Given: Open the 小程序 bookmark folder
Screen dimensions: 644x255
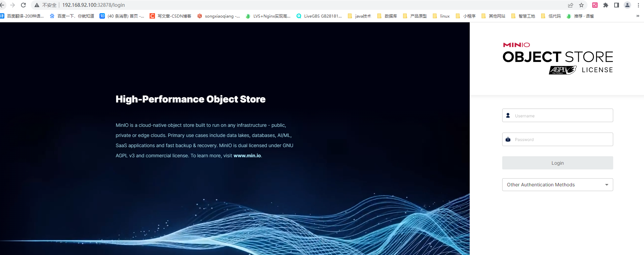Looking at the screenshot, I should pos(466,16).
